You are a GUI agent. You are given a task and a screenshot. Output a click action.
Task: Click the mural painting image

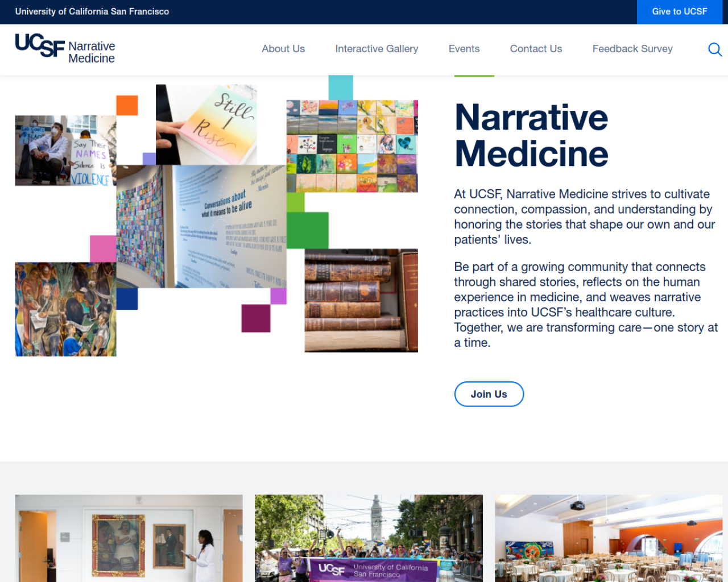coord(65,309)
